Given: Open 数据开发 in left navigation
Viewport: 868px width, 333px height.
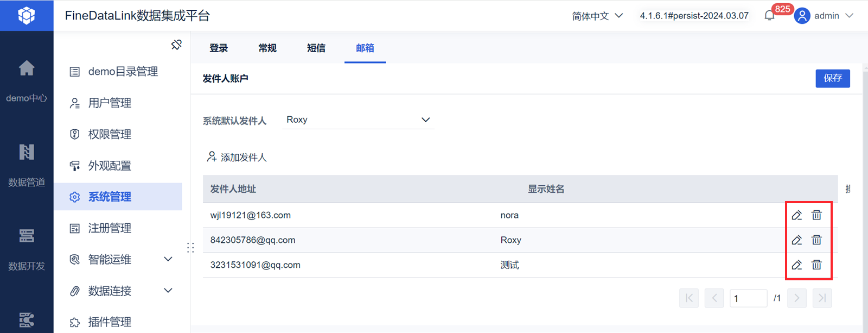Looking at the screenshot, I should 27,236.
